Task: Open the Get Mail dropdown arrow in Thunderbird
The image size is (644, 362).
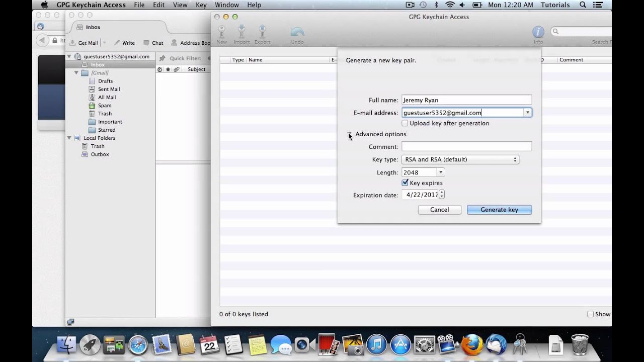Action: pyautogui.click(x=104, y=43)
